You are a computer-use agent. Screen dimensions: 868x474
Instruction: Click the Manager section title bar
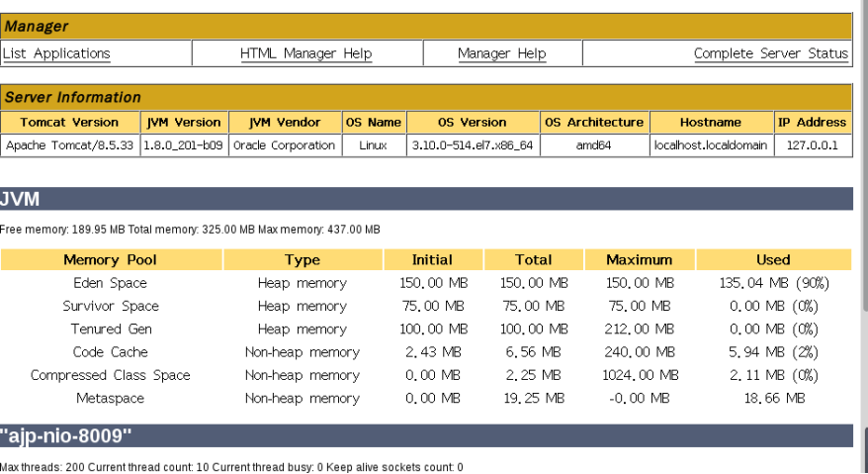coord(426,27)
